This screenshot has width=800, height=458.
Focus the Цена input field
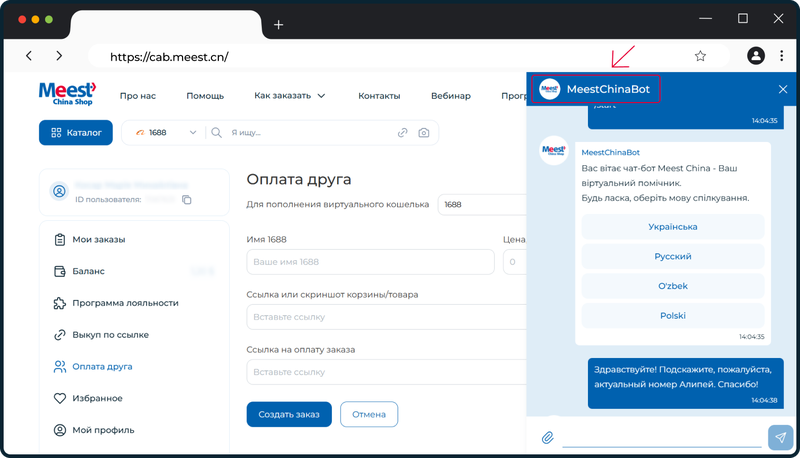point(515,262)
